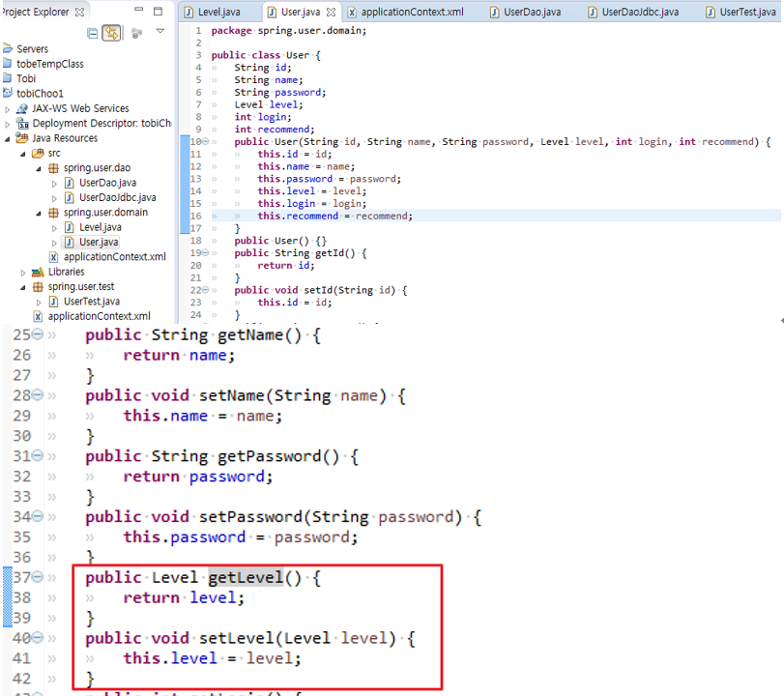784x696 pixels.
Task: Expand UserTest.java in the tree
Action: (39, 303)
